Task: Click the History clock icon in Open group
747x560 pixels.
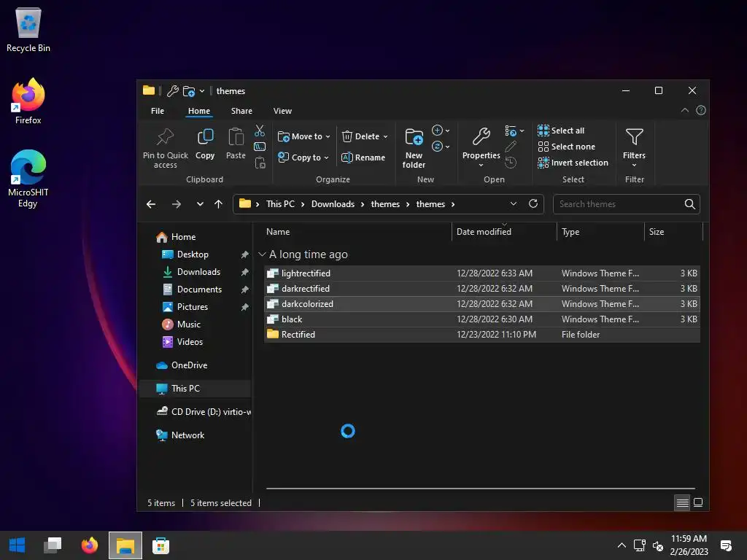Action: (511, 163)
